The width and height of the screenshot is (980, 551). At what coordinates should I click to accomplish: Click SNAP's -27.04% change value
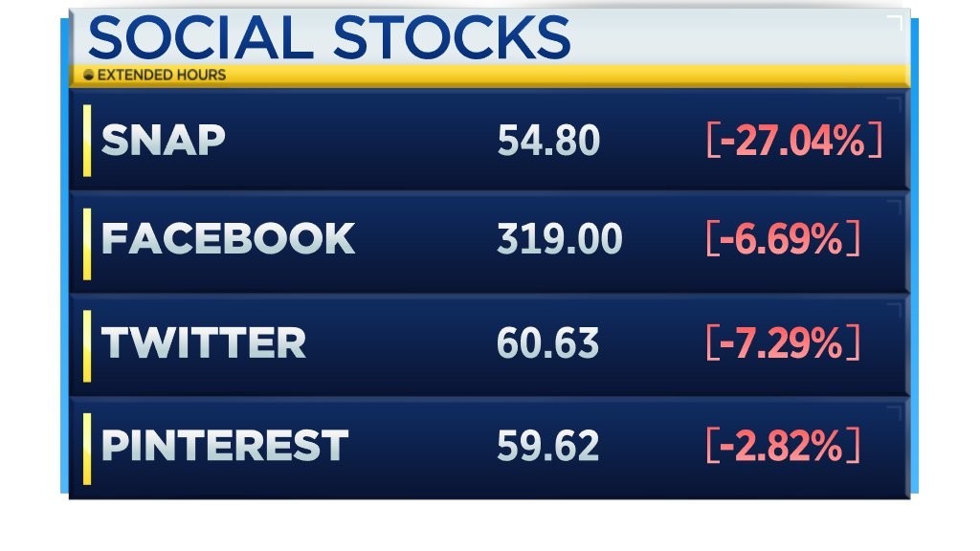[792, 142]
